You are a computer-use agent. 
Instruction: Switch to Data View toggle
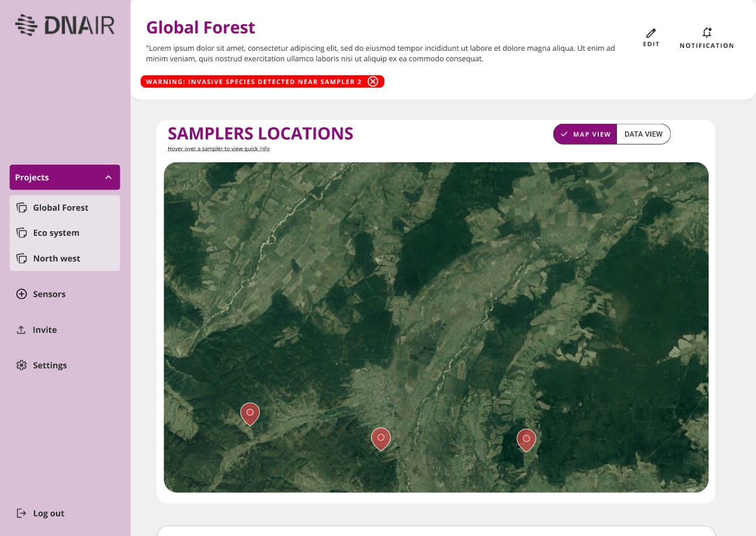tap(643, 134)
